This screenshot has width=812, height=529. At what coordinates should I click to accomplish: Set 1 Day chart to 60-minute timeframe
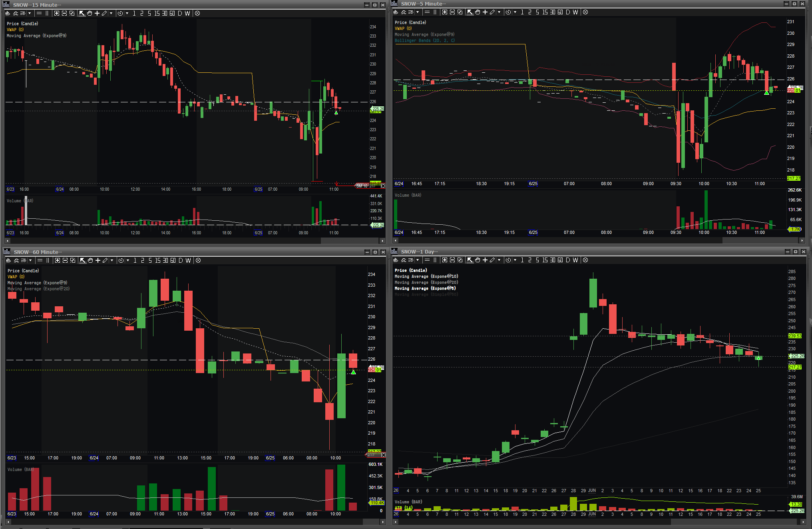coord(560,260)
